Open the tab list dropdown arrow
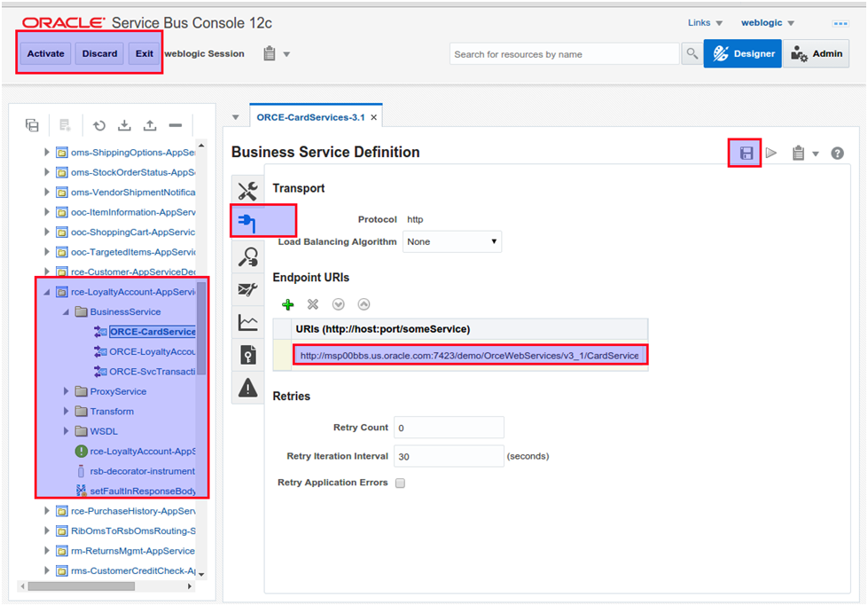 [236, 117]
